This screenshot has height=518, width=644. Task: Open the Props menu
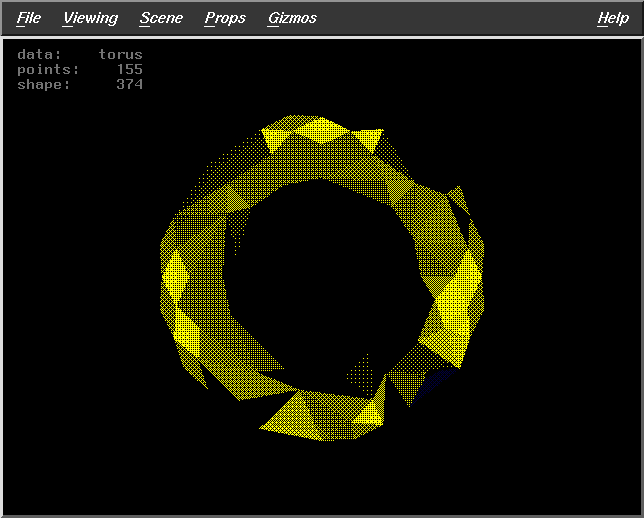pyautogui.click(x=225, y=18)
